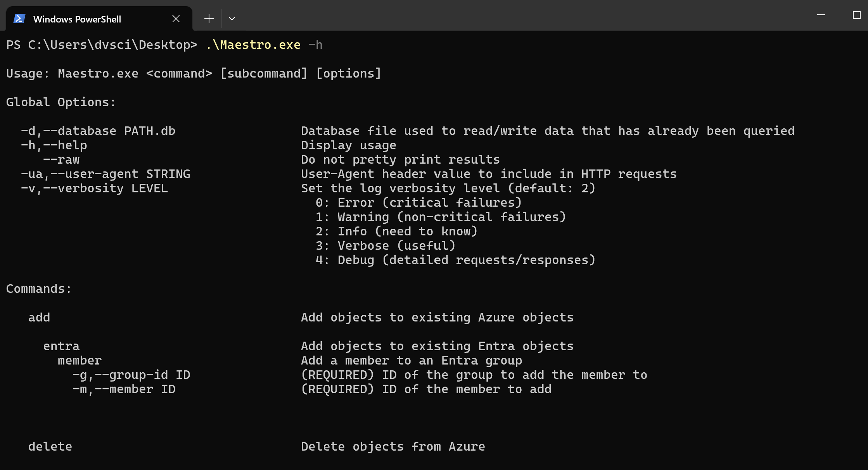Open a new terminal tab
Viewport: 868px width, 470px height.
click(x=209, y=19)
